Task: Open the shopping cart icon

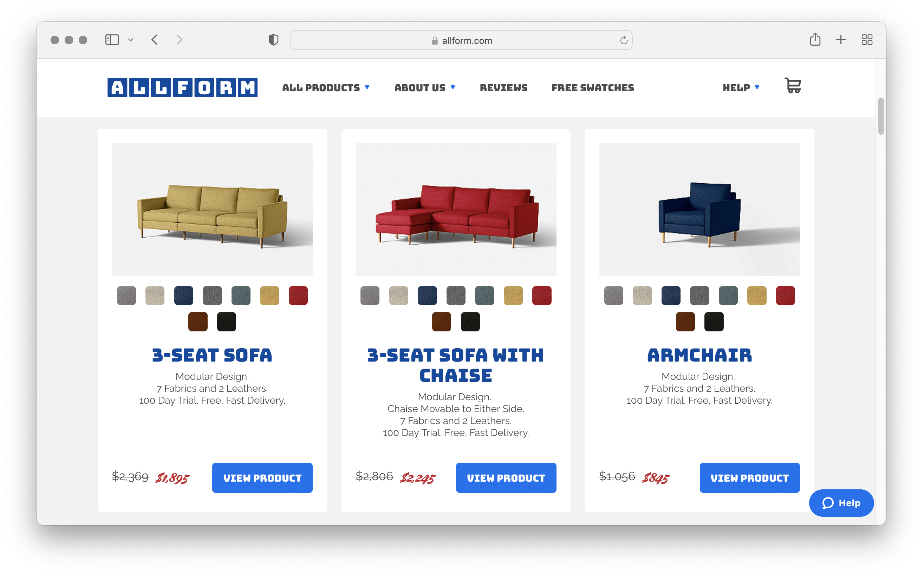Action: coord(793,86)
